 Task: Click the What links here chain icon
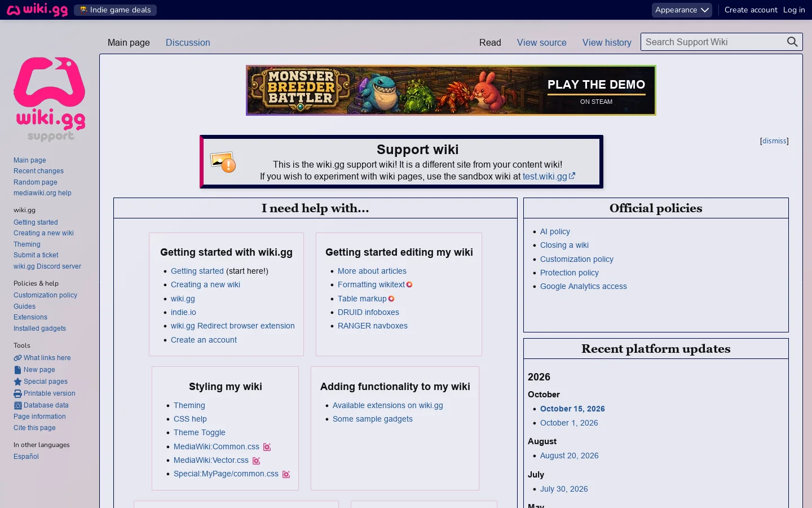pos(17,358)
